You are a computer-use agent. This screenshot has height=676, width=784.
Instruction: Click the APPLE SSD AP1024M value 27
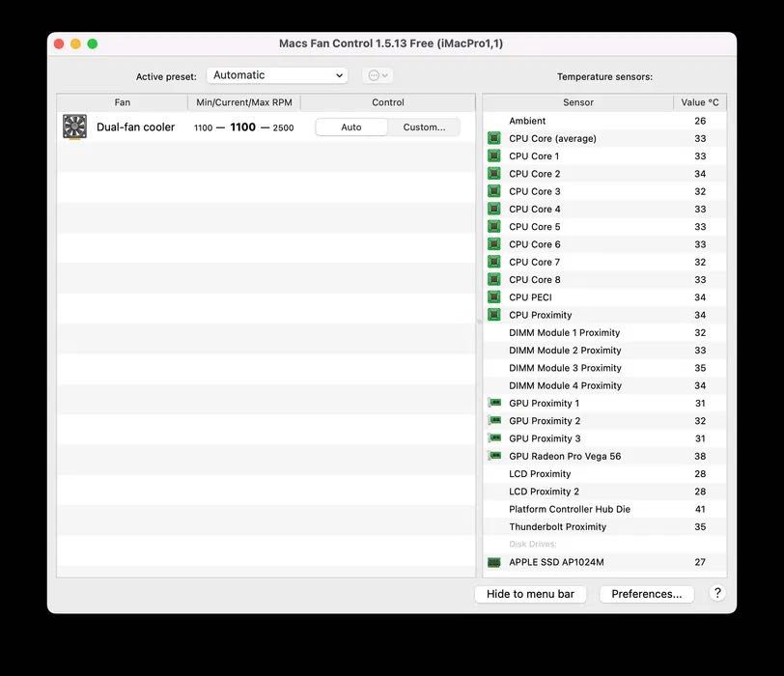point(700,562)
